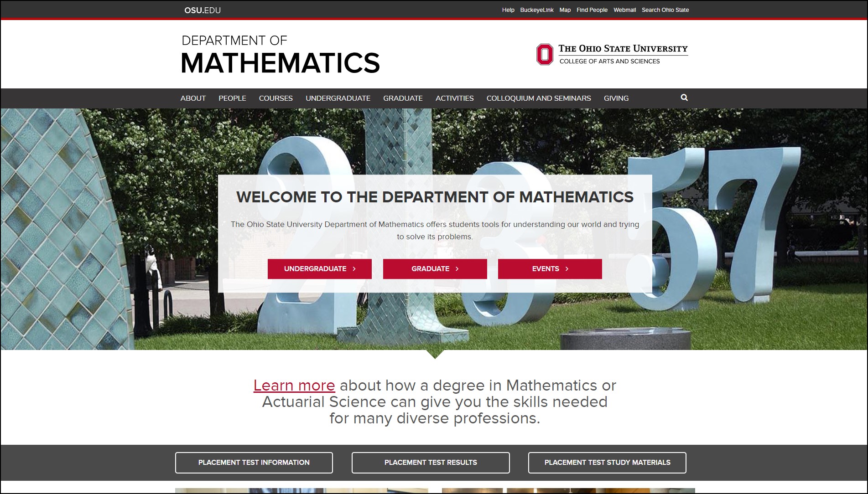Select Courses in the navigation bar
Screen dimensions: 868x494
(275, 98)
